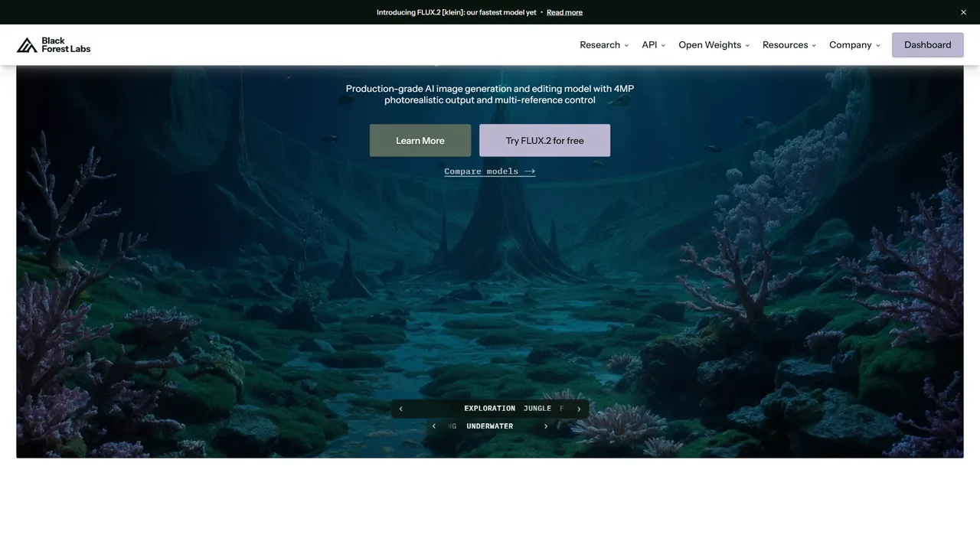Image resolution: width=980 pixels, height=551 pixels.
Task: Click the Black Forest Labs logo
Action: (x=54, y=45)
